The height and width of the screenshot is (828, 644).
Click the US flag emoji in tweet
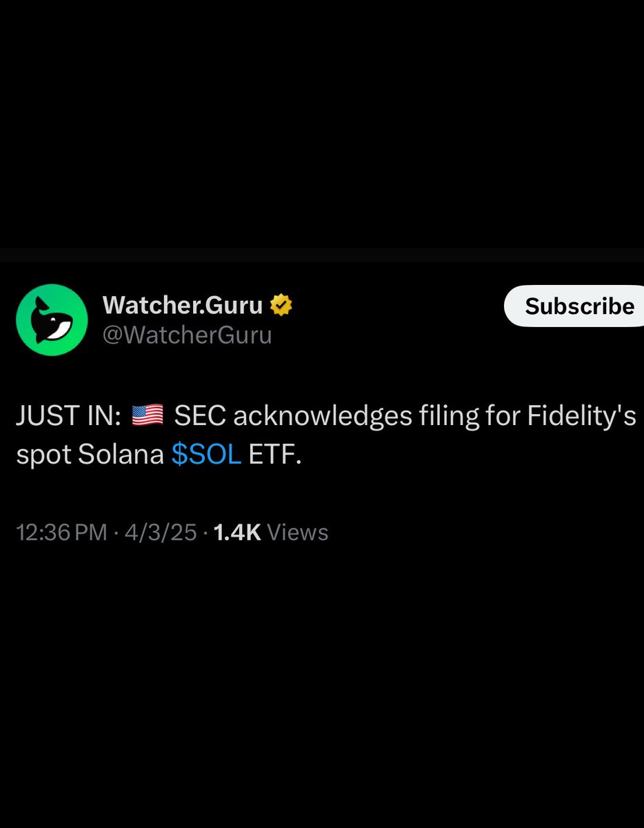tap(147, 416)
